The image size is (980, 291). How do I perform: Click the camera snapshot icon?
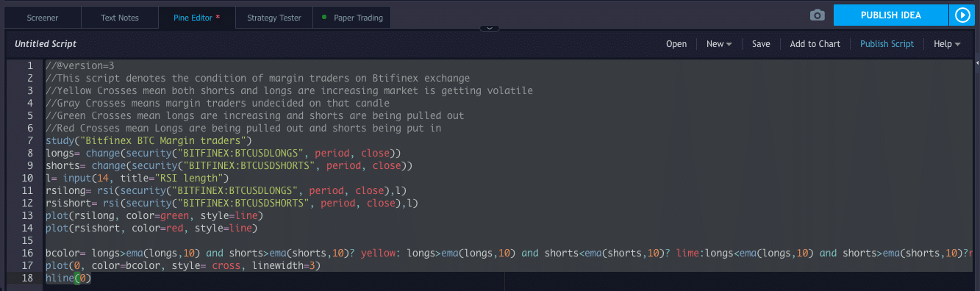coord(817,15)
